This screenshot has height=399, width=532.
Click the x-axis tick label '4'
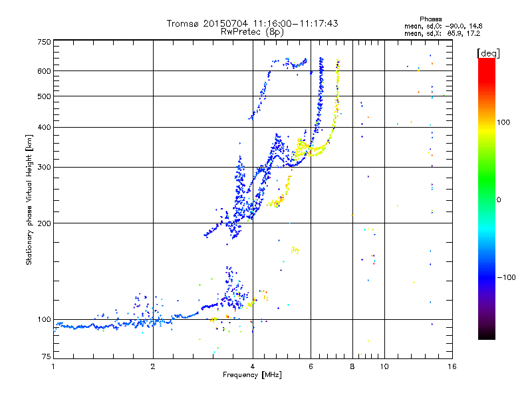(x=253, y=366)
